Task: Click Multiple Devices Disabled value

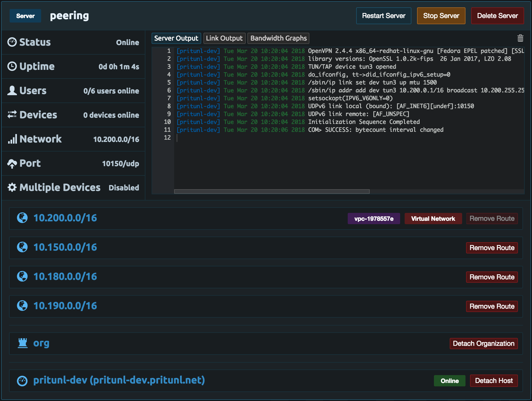Action: 124,188
